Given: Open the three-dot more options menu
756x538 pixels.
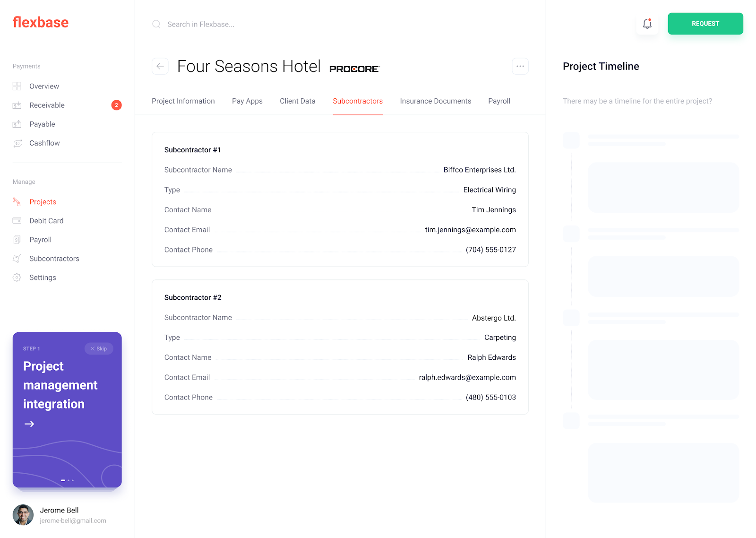Looking at the screenshot, I should [520, 66].
